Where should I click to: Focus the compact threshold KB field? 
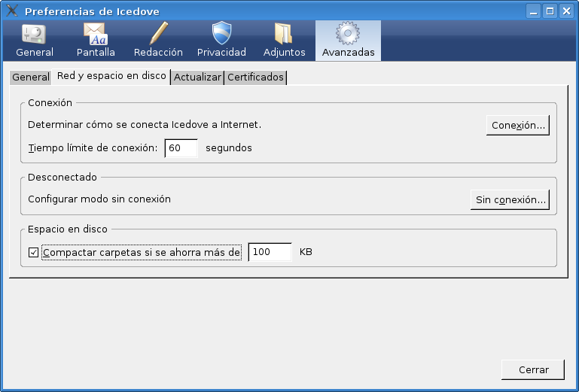click(x=270, y=252)
